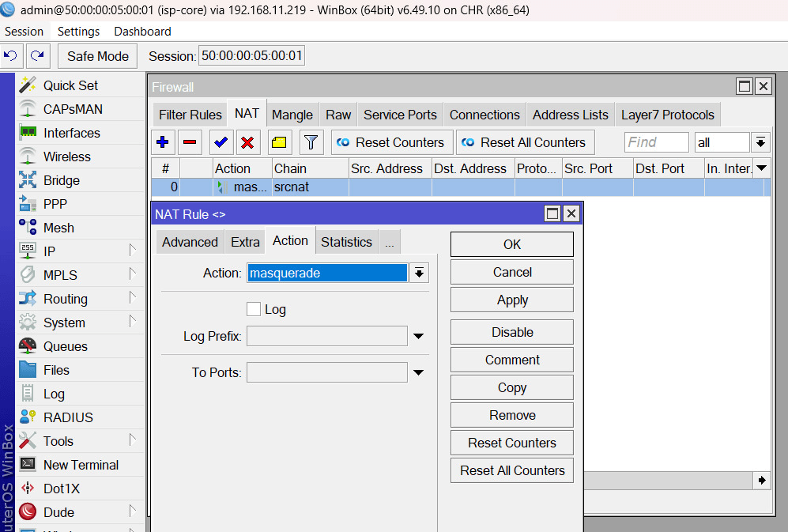Switch to Service Ports tab

[400, 115]
